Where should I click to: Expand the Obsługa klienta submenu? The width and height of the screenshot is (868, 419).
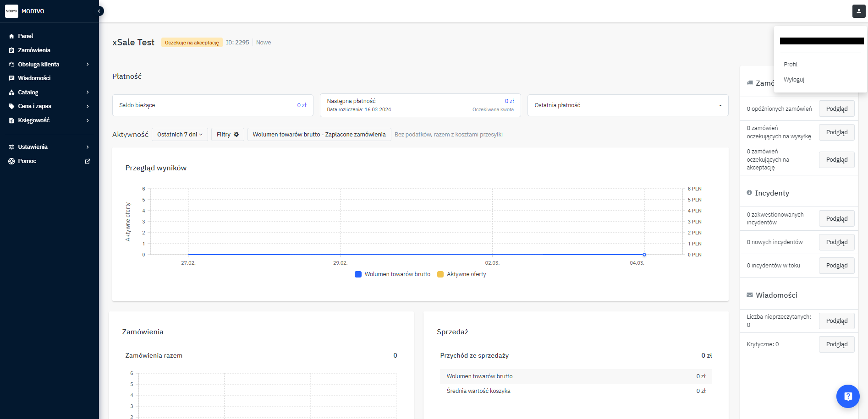click(88, 65)
